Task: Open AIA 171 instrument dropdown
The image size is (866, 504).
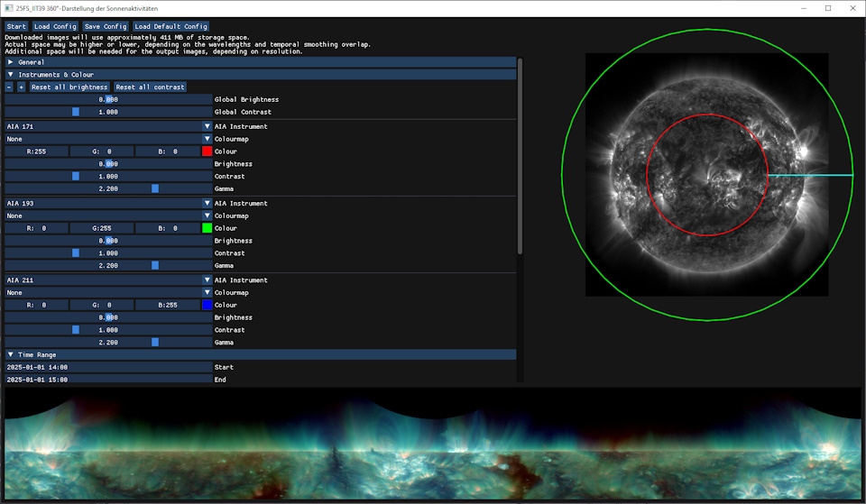Action: pyautogui.click(x=109, y=126)
